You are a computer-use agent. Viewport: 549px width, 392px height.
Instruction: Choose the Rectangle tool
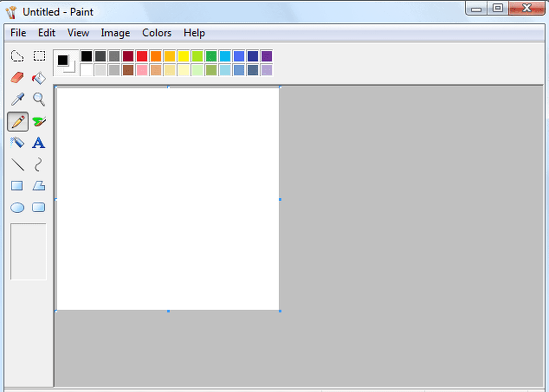[x=17, y=186]
